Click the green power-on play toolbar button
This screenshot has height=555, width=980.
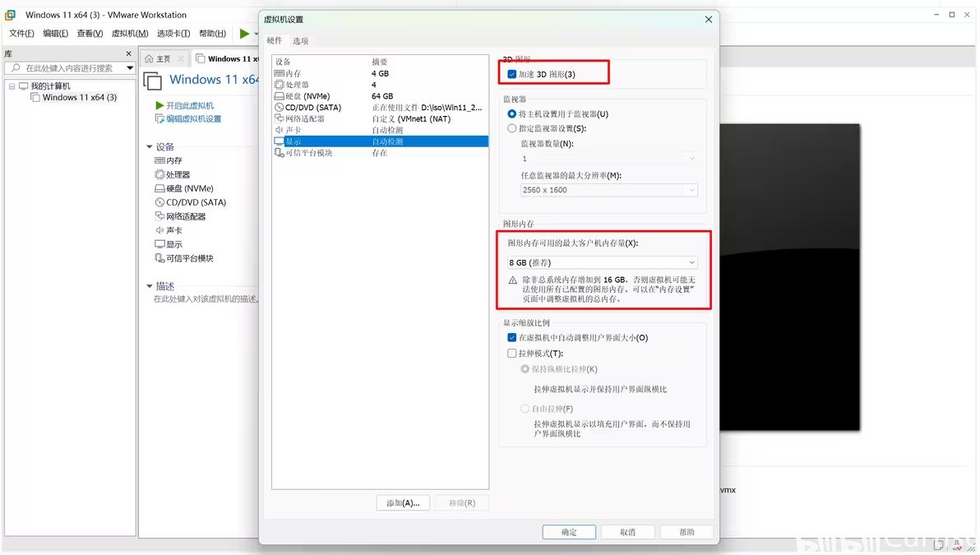coord(244,34)
